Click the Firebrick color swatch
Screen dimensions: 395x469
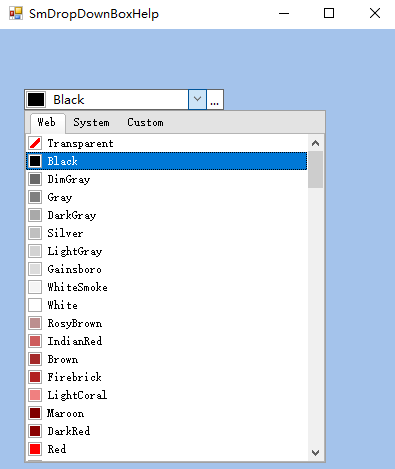pos(35,377)
